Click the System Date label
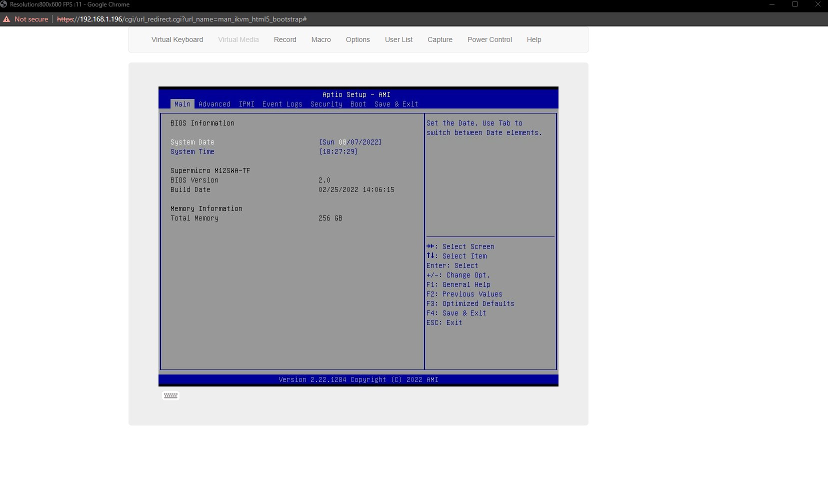The image size is (828, 504). (192, 142)
